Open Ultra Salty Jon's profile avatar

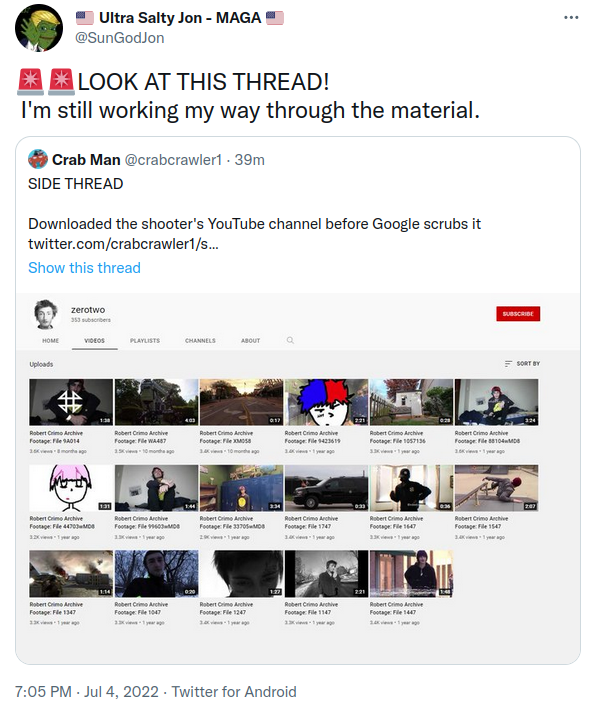click(x=39, y=28)
